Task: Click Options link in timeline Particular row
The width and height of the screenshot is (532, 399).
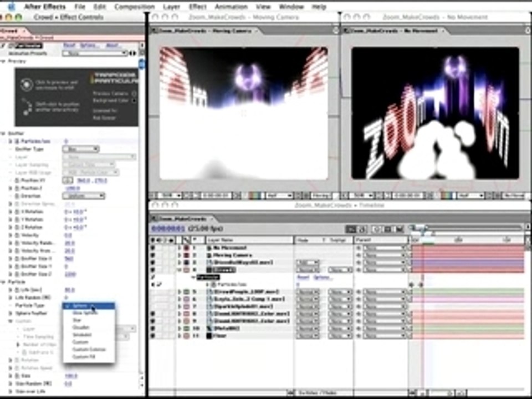Action: click(x=322, y=277)
